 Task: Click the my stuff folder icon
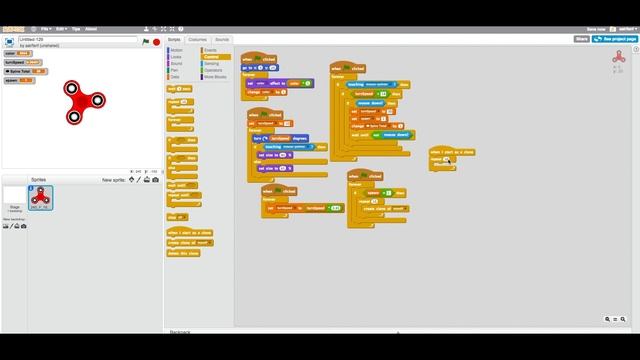(x=613, y=29)
